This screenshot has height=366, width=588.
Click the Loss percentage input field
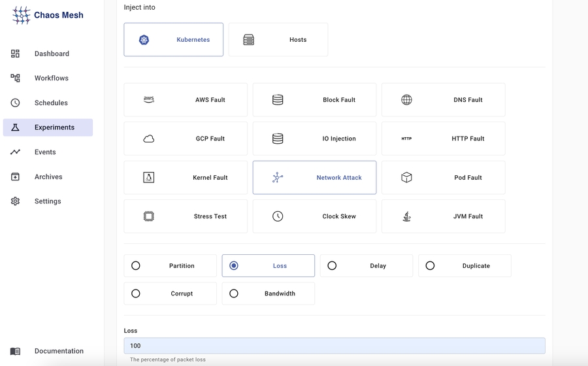tap(335, 346)
